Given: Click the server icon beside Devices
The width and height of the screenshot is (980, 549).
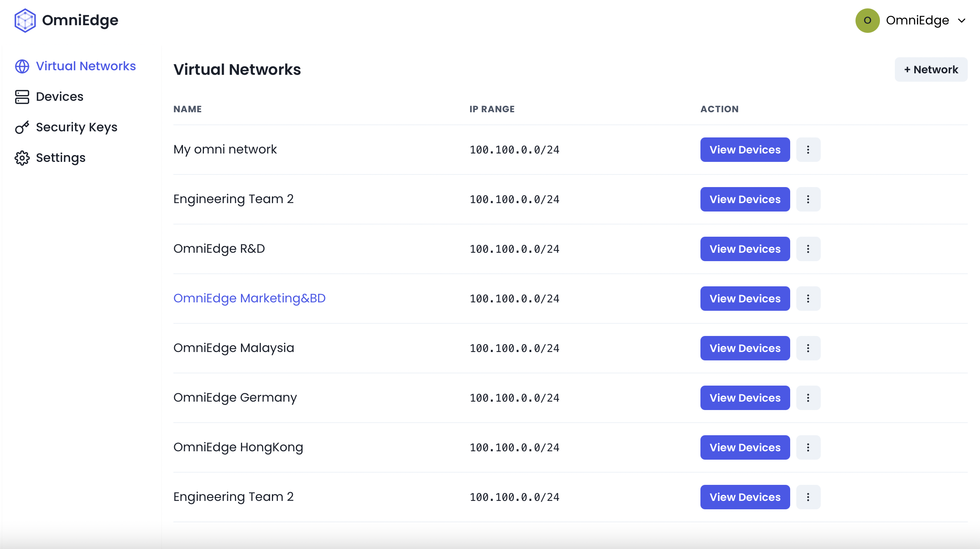Looking at the screenshot, I should [x=22, y=97].
